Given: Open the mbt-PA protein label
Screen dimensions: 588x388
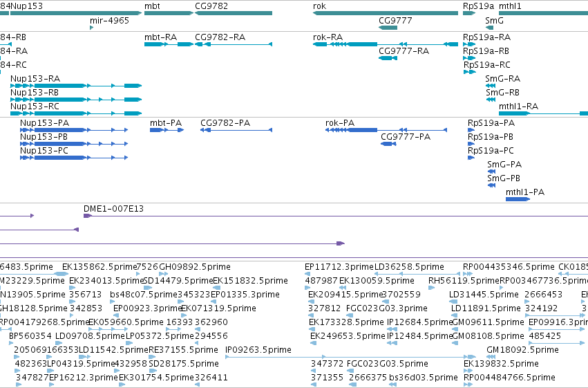Looking at the screenshot, I should click(166, 123).
